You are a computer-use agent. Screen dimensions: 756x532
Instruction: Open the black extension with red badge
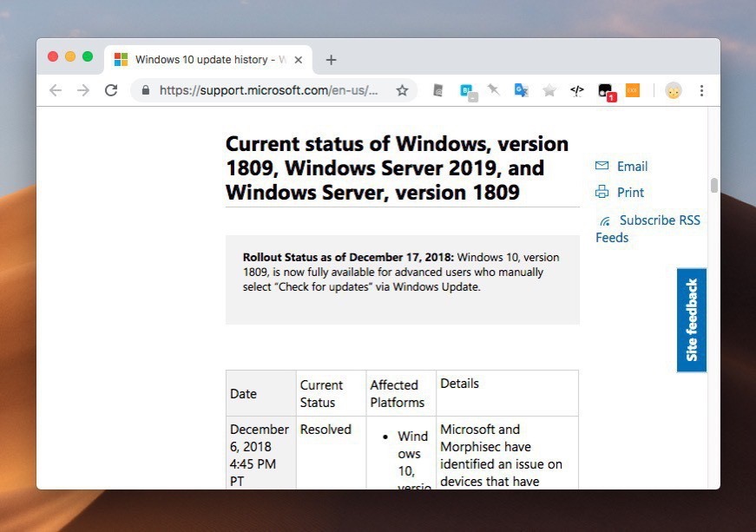click(607, 91)
